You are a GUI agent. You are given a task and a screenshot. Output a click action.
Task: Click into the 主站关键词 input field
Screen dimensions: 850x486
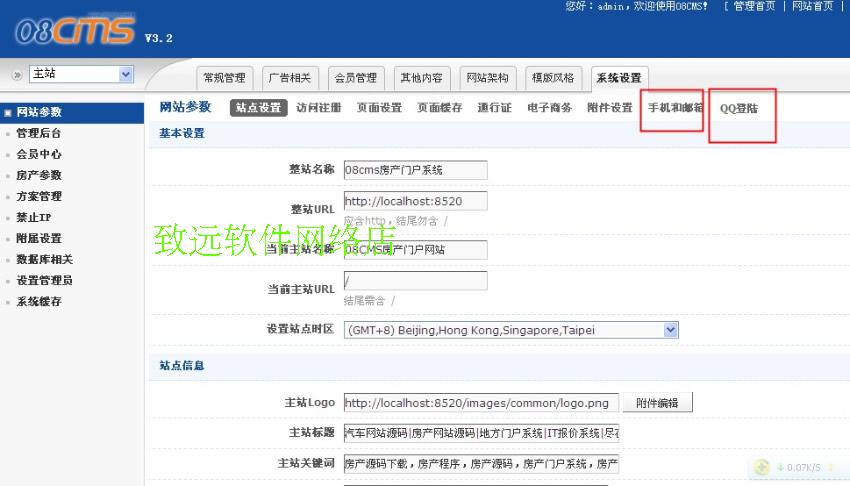click(x=480, y=464)
